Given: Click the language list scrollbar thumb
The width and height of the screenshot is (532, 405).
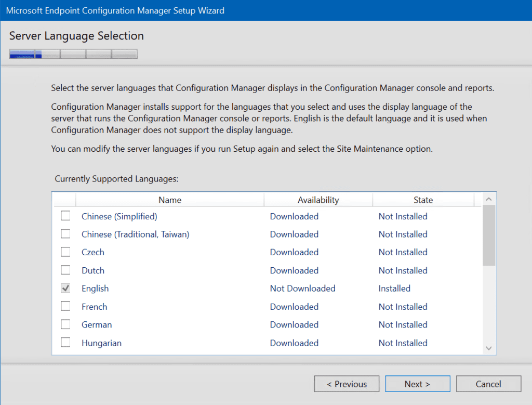Looking at the screenshot, I should point(488,236).
